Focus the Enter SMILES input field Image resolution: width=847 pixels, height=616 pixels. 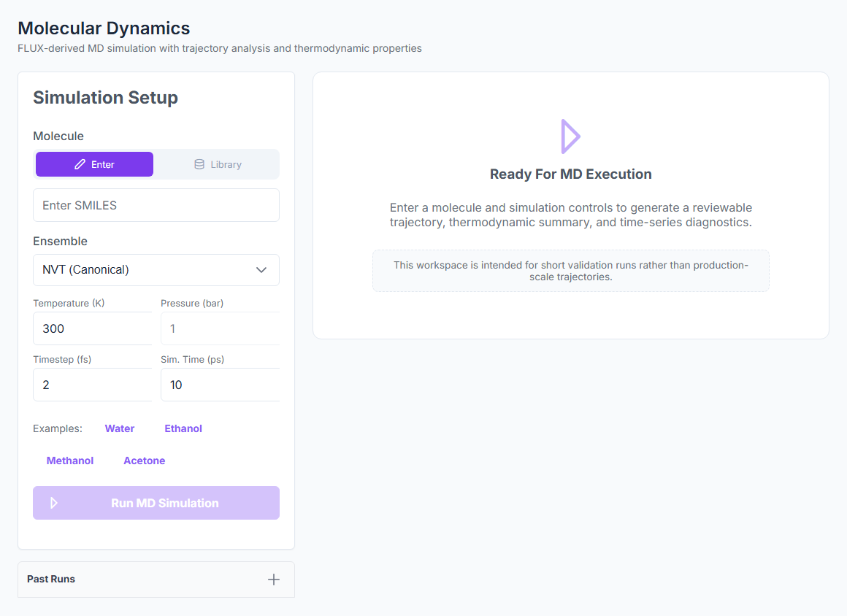point(156,205)
